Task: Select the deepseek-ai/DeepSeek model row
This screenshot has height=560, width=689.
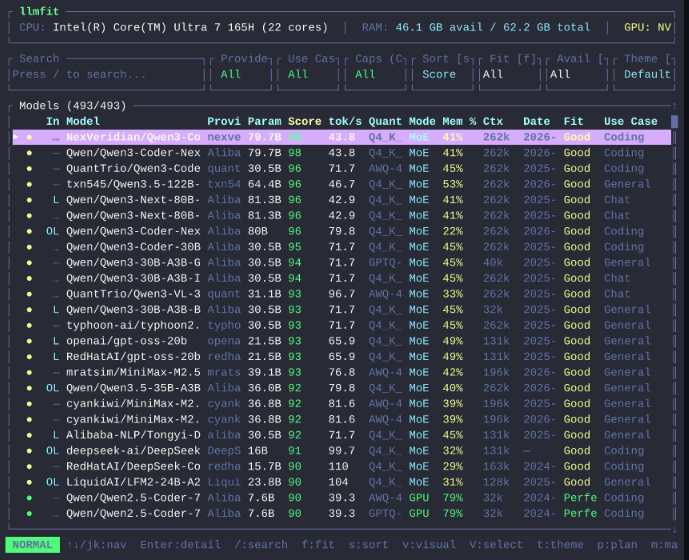Action: [x=342, y=451]
